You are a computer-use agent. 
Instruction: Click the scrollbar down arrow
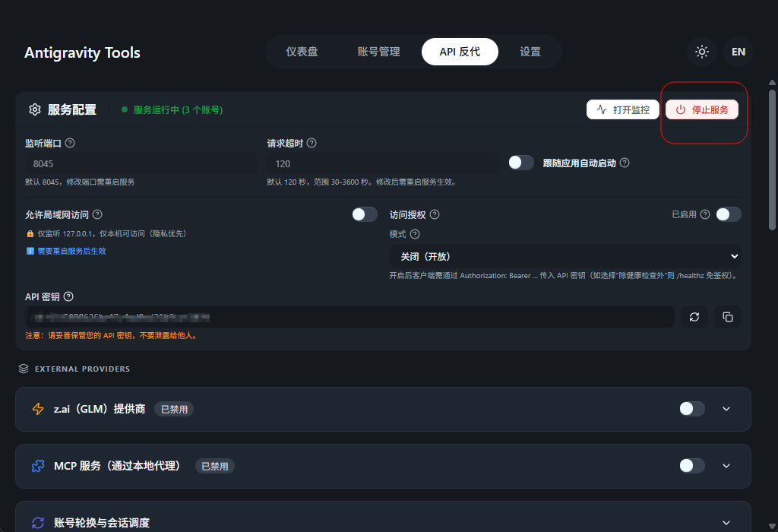(x=772, y=526)
